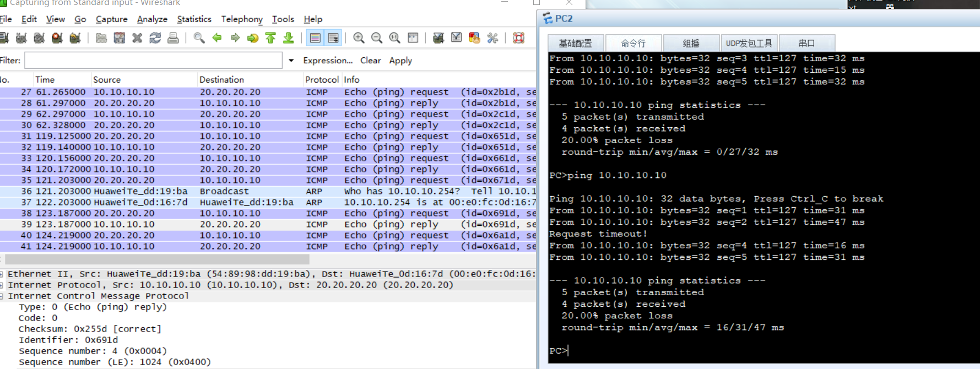This screenshot has height=369, width=980.
Task: Apply the display filter
Action: click(400, 61)
